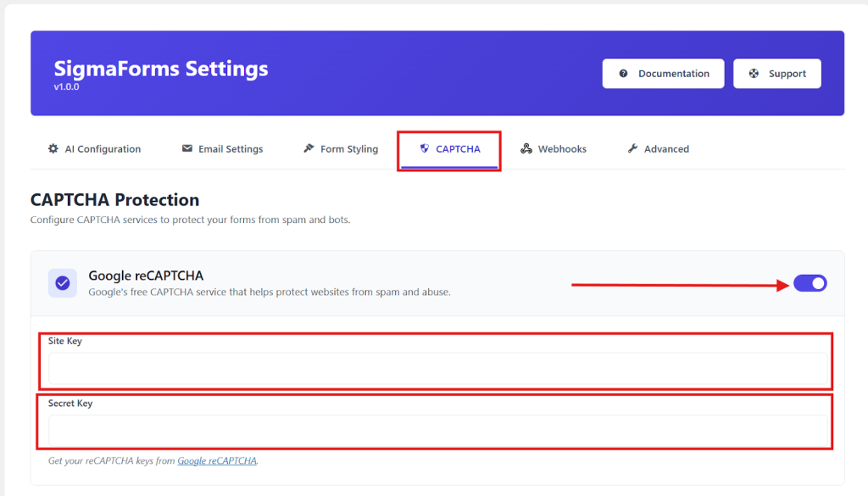
Task: Click the wrench icon for Advanced
Action: [632, 149]
